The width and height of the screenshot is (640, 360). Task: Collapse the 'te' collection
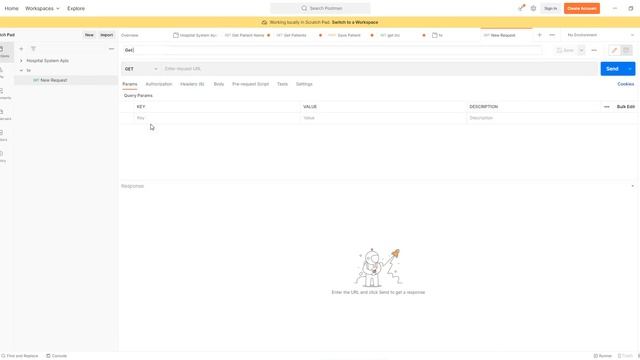[x=21, y=70]
